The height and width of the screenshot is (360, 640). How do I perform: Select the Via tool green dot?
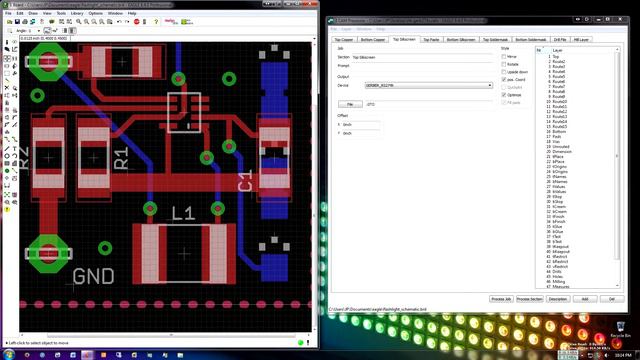pyautogui.click(x=7, y=171)
